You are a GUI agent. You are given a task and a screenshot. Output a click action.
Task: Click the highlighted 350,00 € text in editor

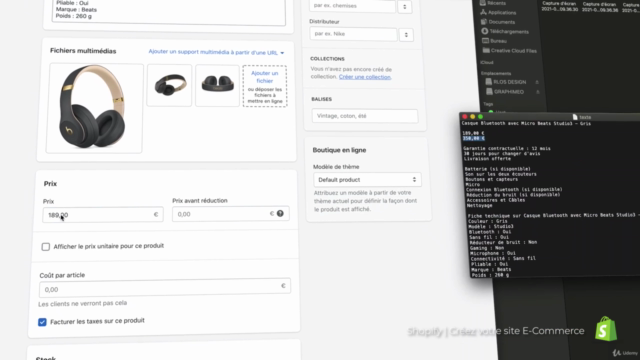click(473, 138)
